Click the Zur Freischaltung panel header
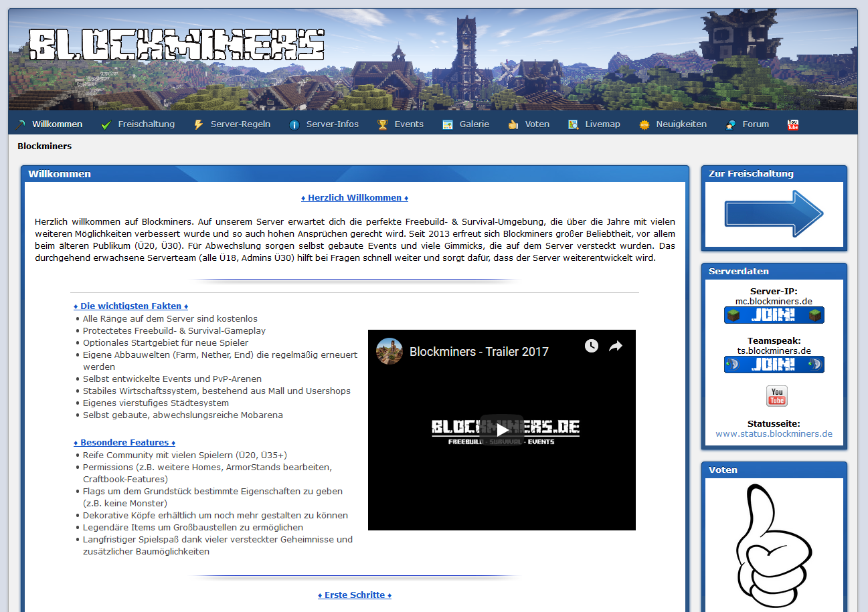This screenshot has height=612, width=868. (x=774, y=173)
